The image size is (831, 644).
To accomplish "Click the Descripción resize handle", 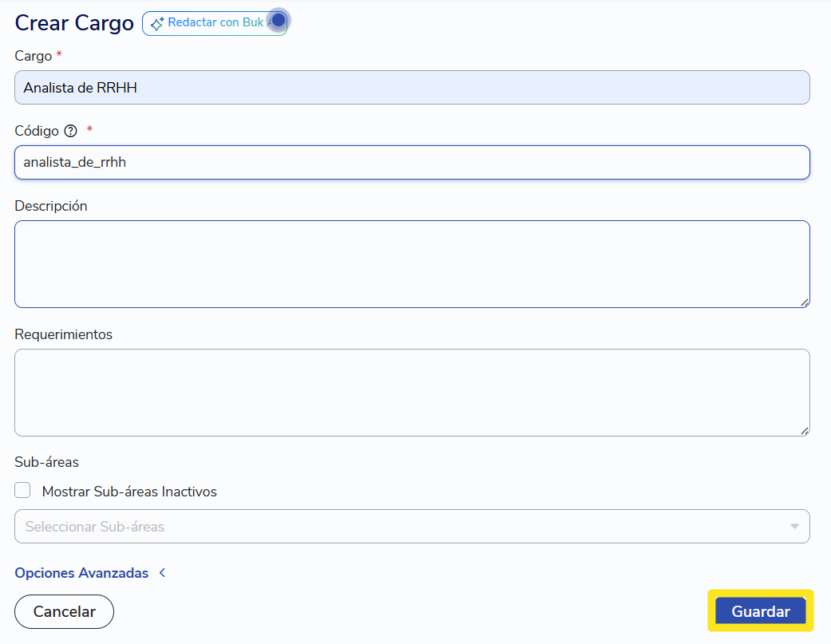I will tap(805, 302).
